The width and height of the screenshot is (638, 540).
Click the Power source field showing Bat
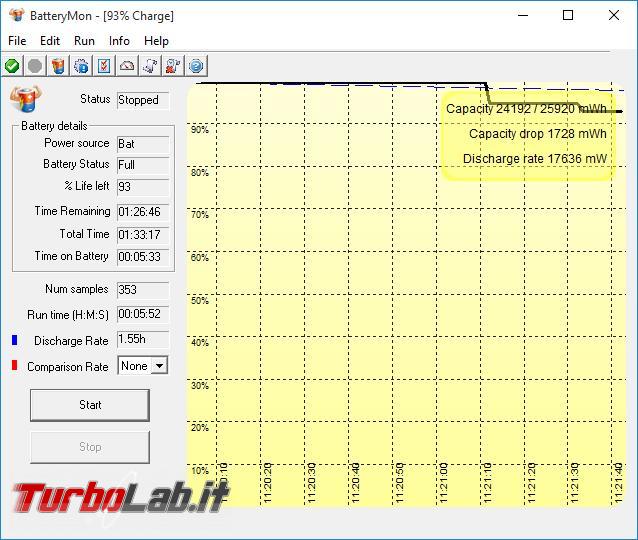tap(143, 144)
